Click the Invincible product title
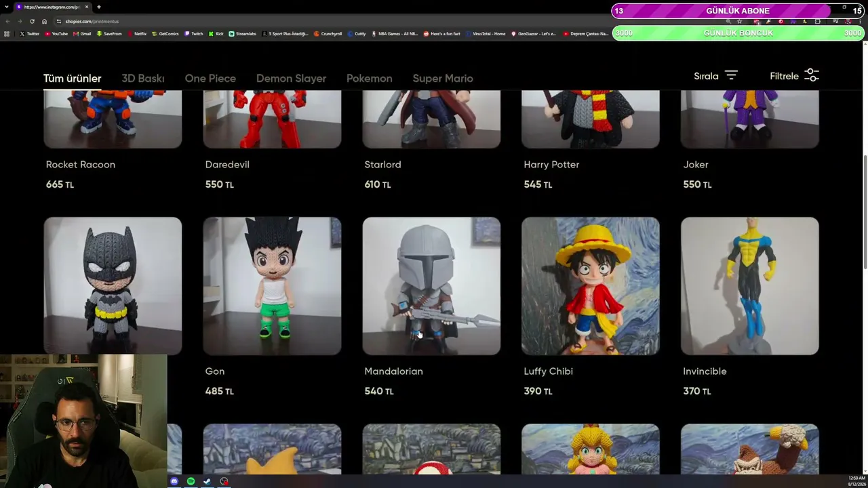The image size is (868, 488). point(705,371)
